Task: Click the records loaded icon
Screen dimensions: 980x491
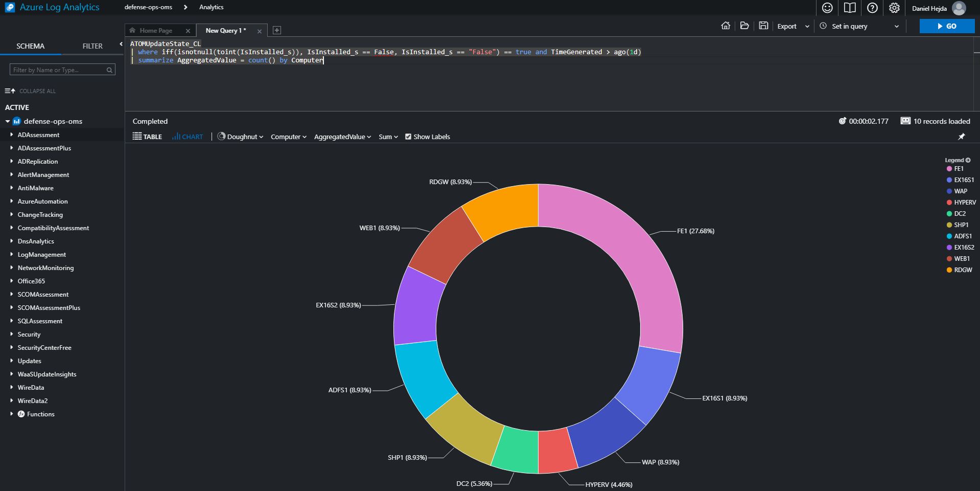Action: click(905, 121)
